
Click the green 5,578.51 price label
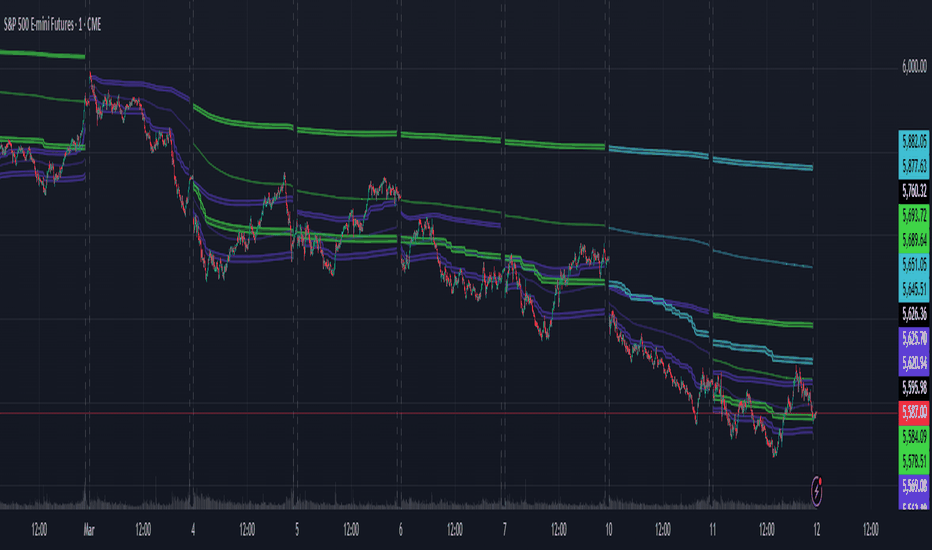pyautogui.click(x=914, y=461)
